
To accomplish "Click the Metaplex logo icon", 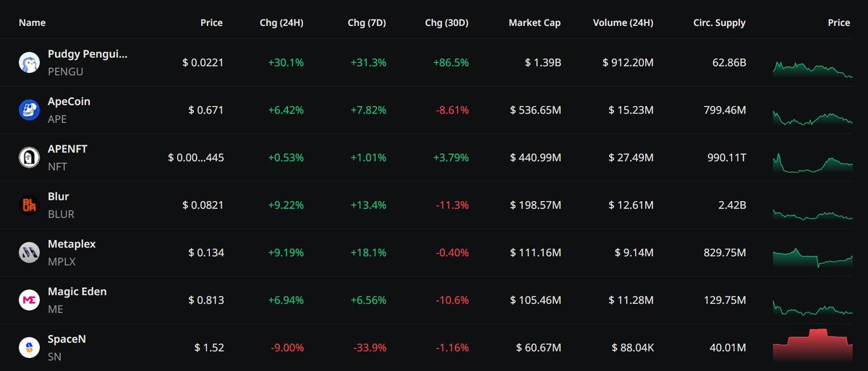I will point(28,252).
